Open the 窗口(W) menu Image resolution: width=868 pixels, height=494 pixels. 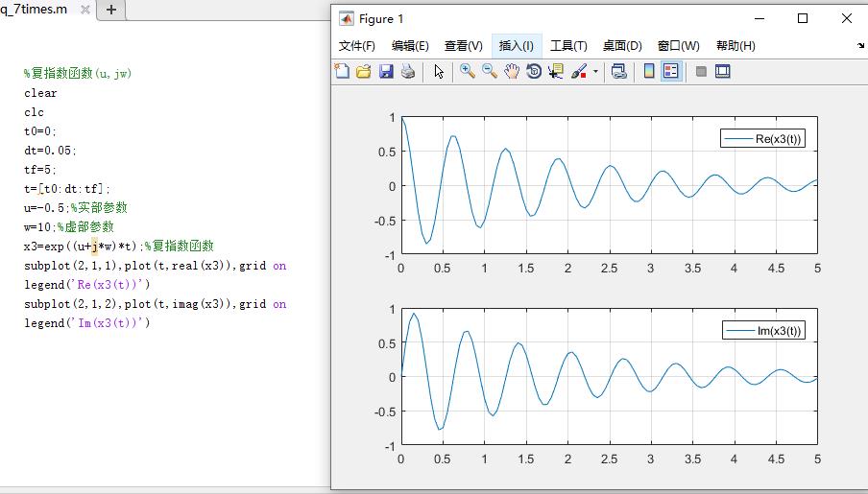coord(678,46)
